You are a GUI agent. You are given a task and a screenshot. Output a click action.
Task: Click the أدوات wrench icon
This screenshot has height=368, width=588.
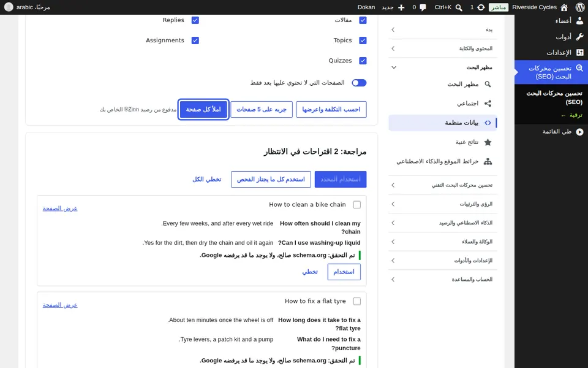tap(580, 36)
